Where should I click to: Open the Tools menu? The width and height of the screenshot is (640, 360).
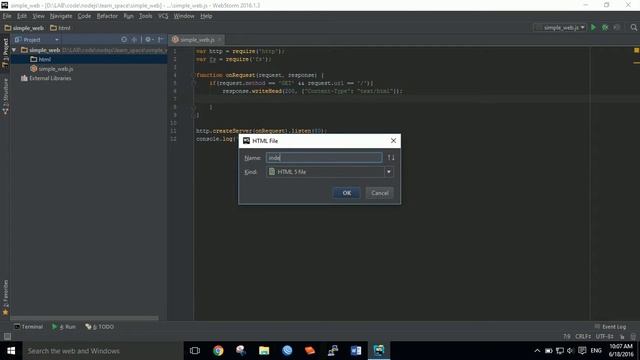coord(145,16)
